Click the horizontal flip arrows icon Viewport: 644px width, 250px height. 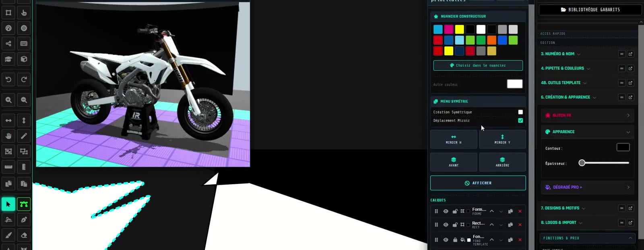click(x=8, y=120)
